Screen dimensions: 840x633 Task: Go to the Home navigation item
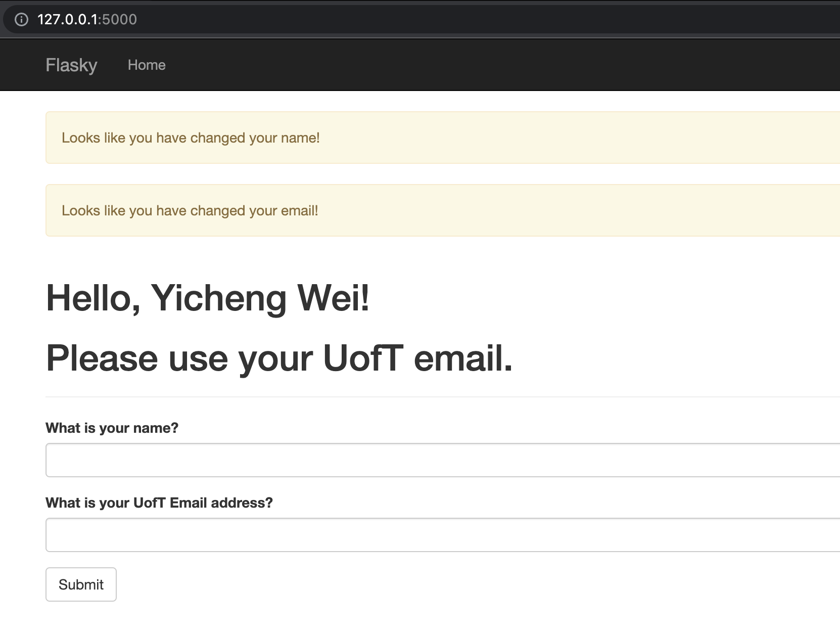[147, 65]
